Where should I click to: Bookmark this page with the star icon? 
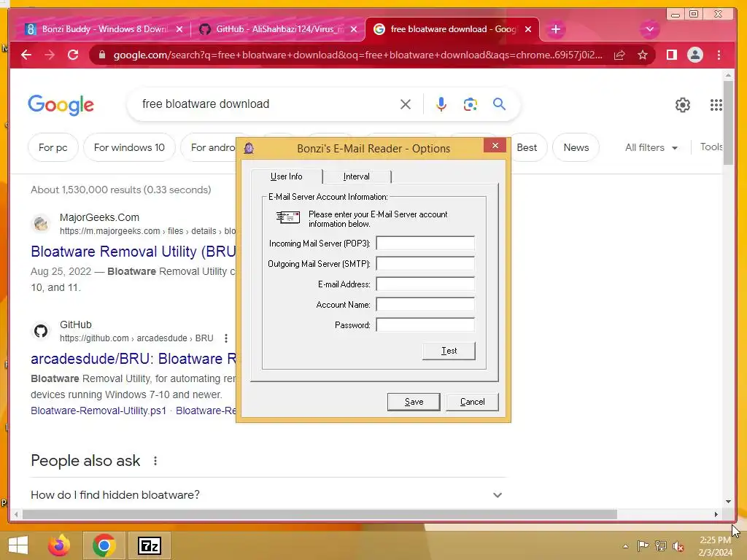[643, 55]
